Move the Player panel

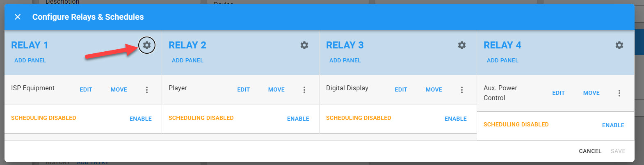pos(276,89)
